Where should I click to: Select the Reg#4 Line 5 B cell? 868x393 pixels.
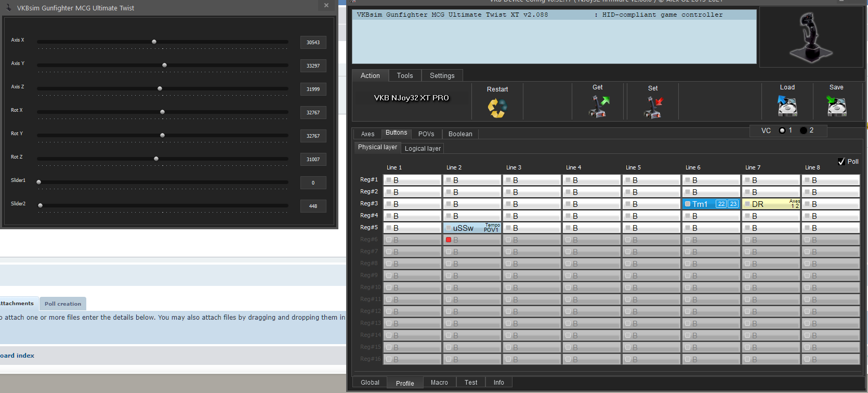pos(651,216)
